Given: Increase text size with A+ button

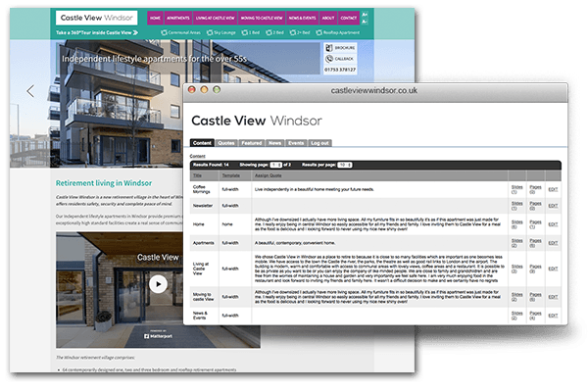Looking at the screenshot, I should [x=365, y=15].
